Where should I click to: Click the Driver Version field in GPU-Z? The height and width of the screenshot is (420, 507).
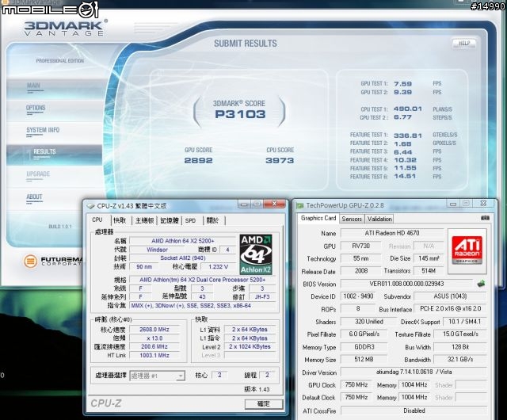tap(414, 372)
